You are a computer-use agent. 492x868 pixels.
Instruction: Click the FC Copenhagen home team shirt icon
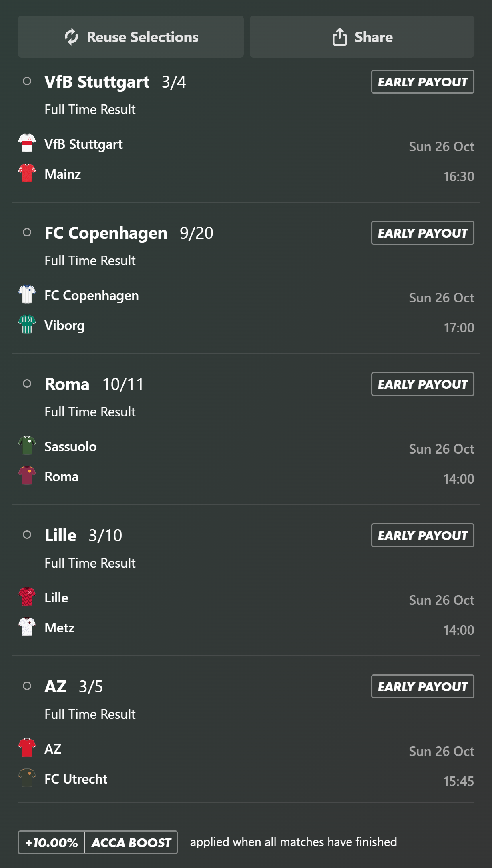(x=27, y=294)
